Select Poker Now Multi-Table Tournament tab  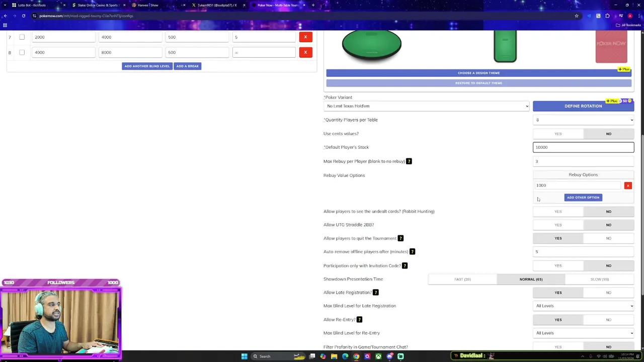pos(278,5)
